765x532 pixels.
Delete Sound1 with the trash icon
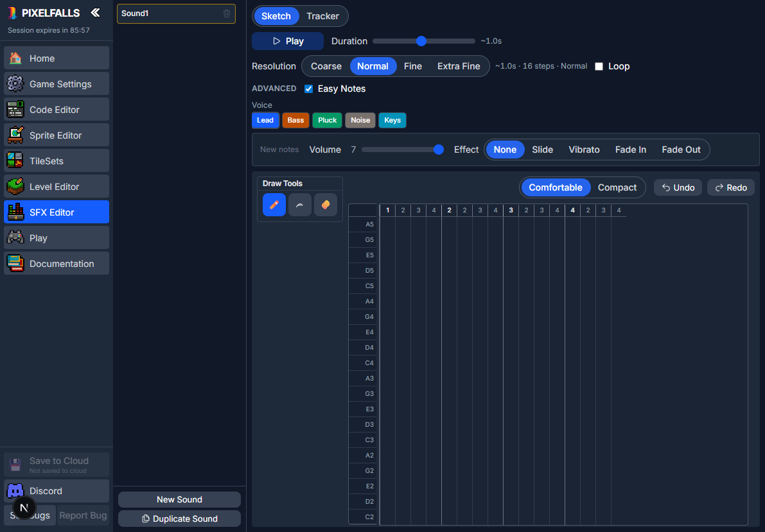coord(226,13)
